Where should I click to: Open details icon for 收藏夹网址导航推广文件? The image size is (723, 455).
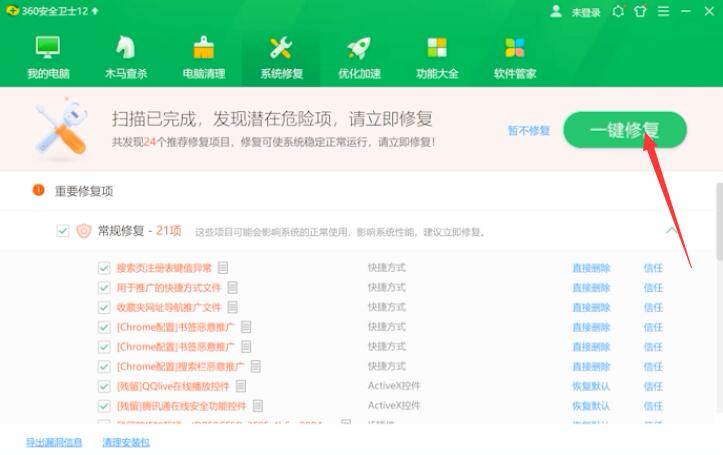pos(232,307)
